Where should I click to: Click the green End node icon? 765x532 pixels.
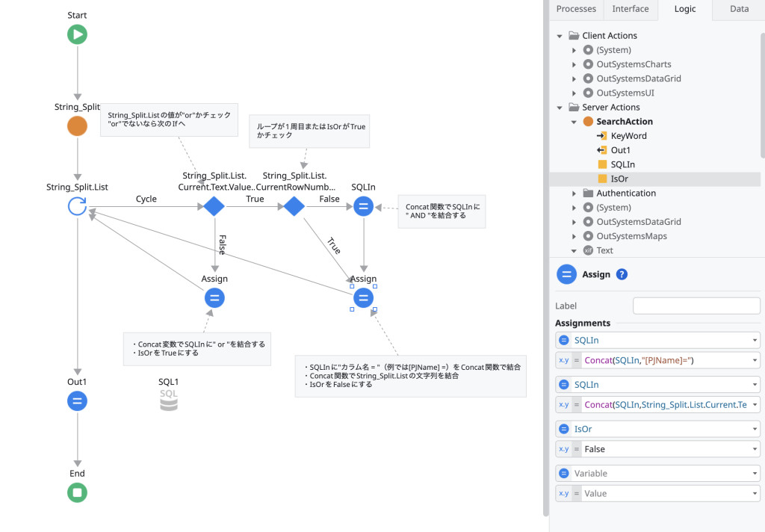tap(77, 492)
